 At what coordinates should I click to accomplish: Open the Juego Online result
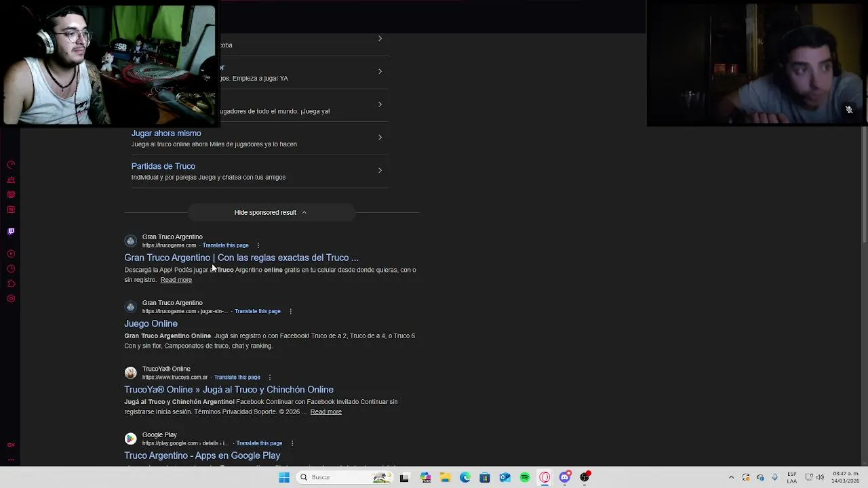pos(151,323)
